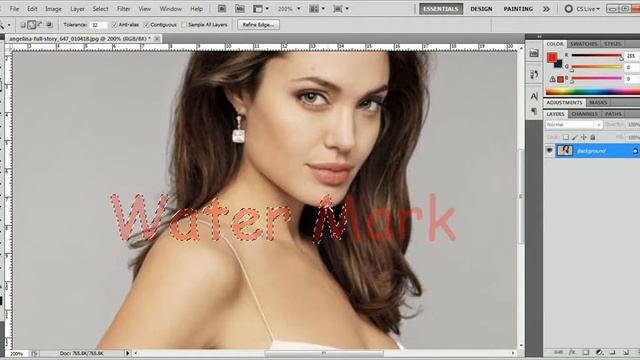This screenshot has height=360, width=640.
Task: Select the Color tab
Action: coord(555,44)
